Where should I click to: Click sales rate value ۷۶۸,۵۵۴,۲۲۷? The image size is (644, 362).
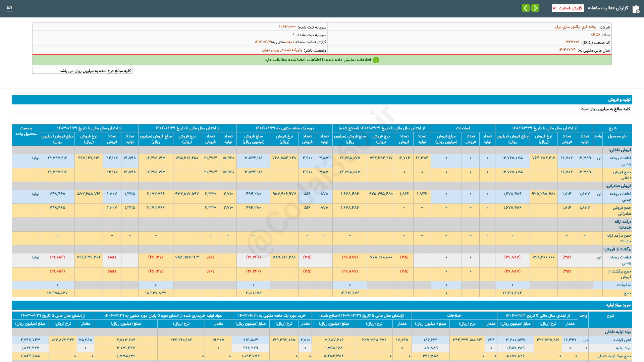[x=284, y=158]
